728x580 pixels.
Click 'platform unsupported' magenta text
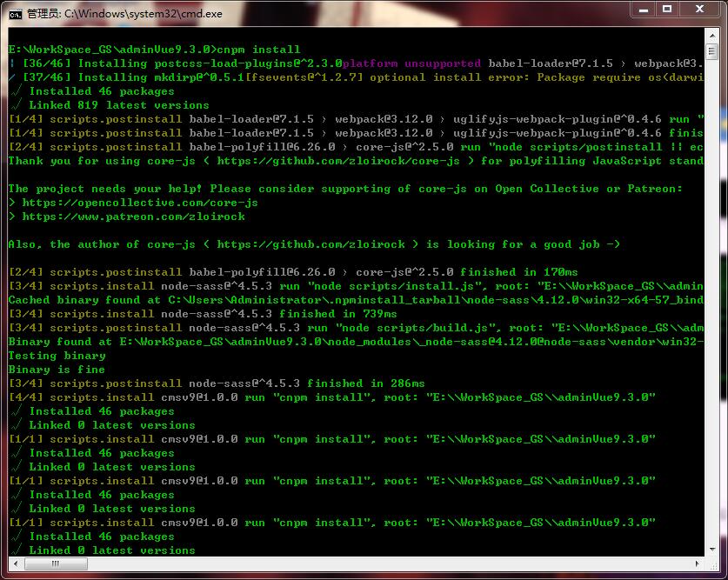[x=411, y=63]
